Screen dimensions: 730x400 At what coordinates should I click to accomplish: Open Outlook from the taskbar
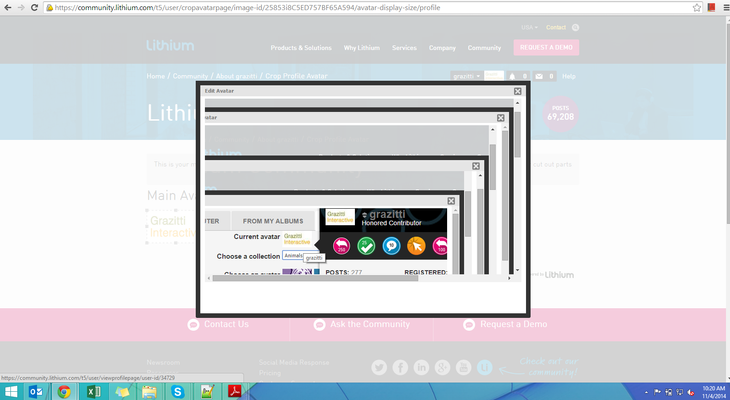(36, 392)
